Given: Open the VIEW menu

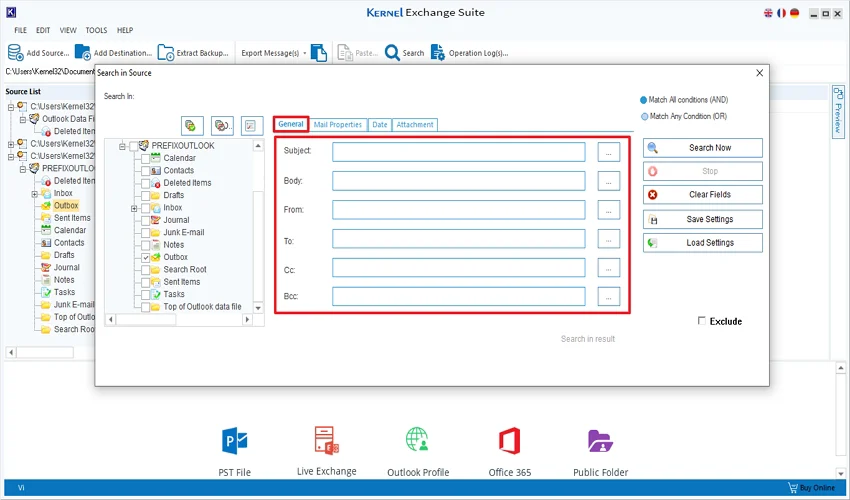Looking at the screenshot, I should [68, 30].
